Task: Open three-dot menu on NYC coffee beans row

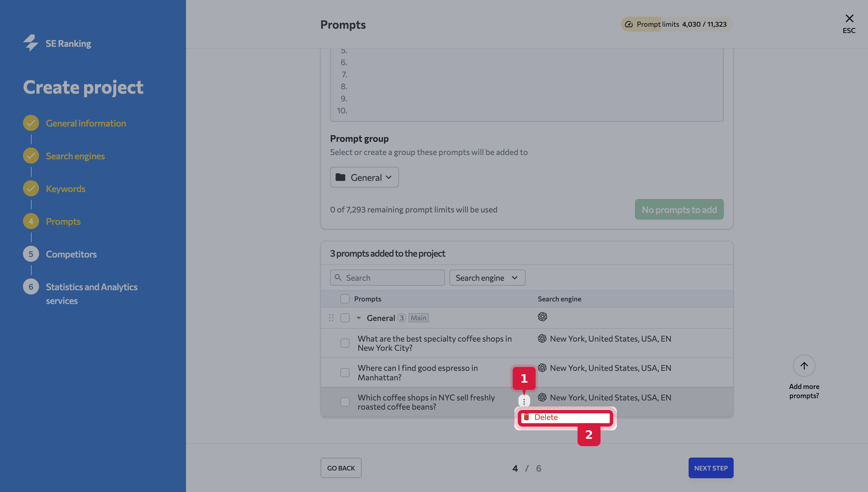Action: click(524, 402)
